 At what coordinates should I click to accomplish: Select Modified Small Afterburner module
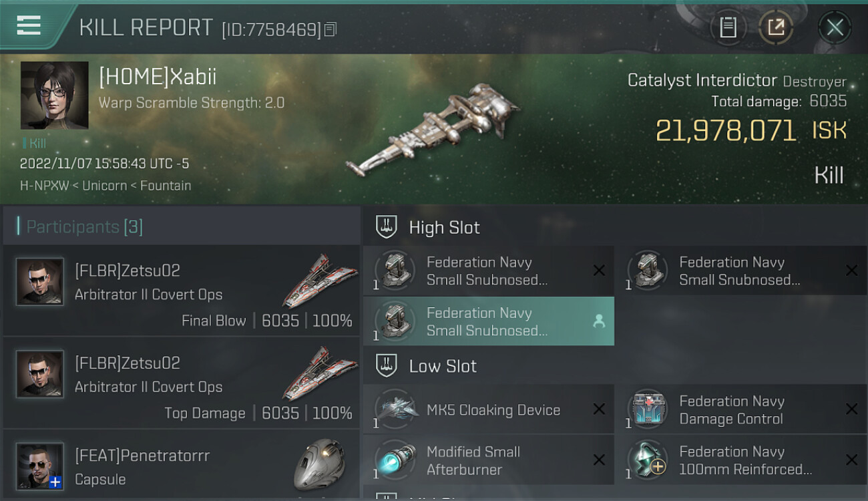pyautogui.click(x=489, y=460)
